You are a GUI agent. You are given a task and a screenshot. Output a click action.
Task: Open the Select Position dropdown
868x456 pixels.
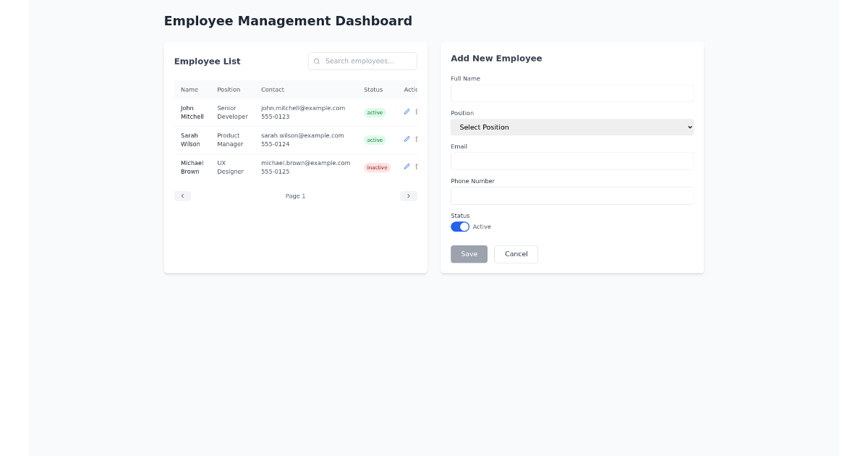(x=571, y=127)
